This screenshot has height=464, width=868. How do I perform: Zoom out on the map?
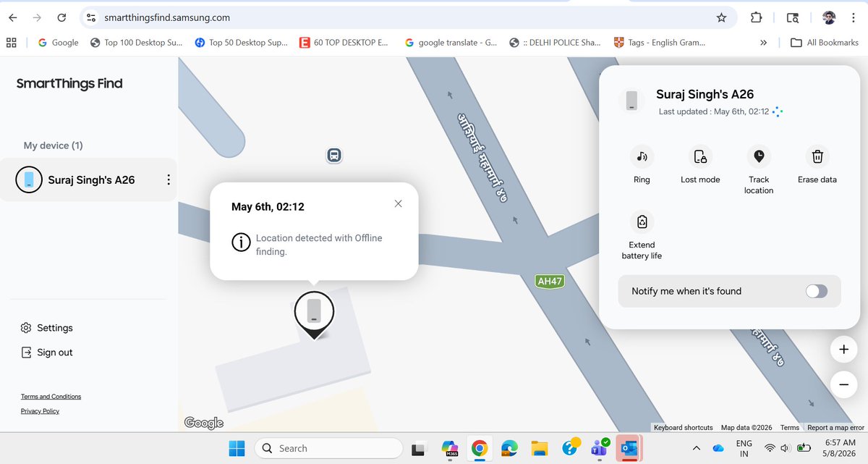(x=843, y=384)
